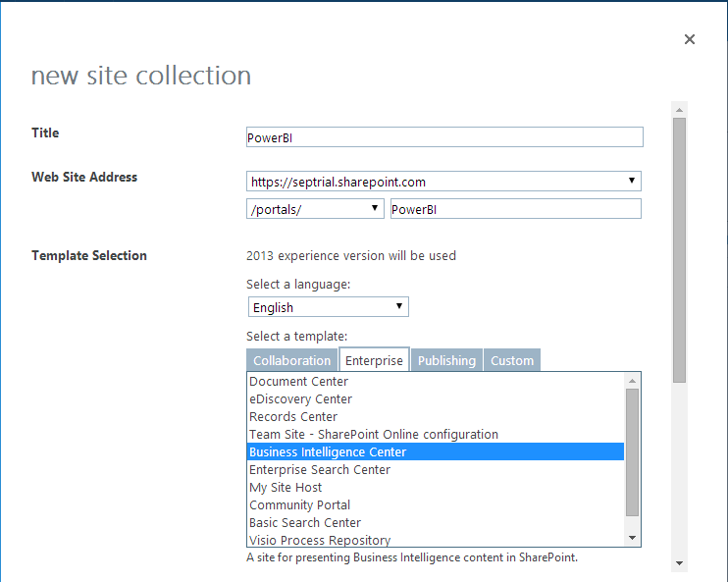Pick Team Site - SharePoint Online configuration

pyautogui.click(x=374, y=434)
